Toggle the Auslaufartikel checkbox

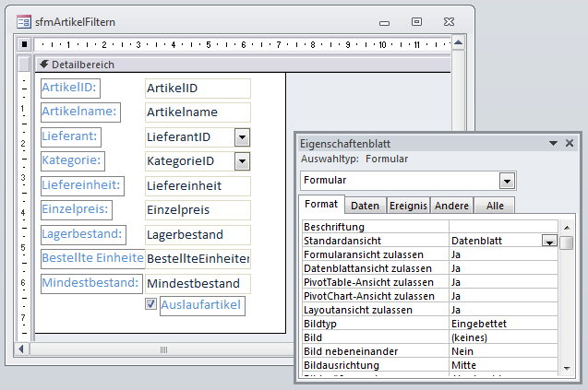click(x=150, y=304)
